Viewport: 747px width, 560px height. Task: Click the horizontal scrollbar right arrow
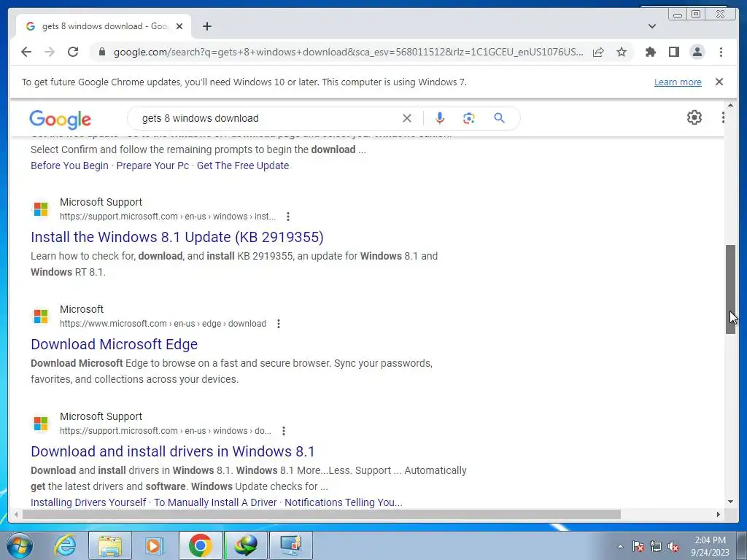pyautogui.click(x=719, y=514)
